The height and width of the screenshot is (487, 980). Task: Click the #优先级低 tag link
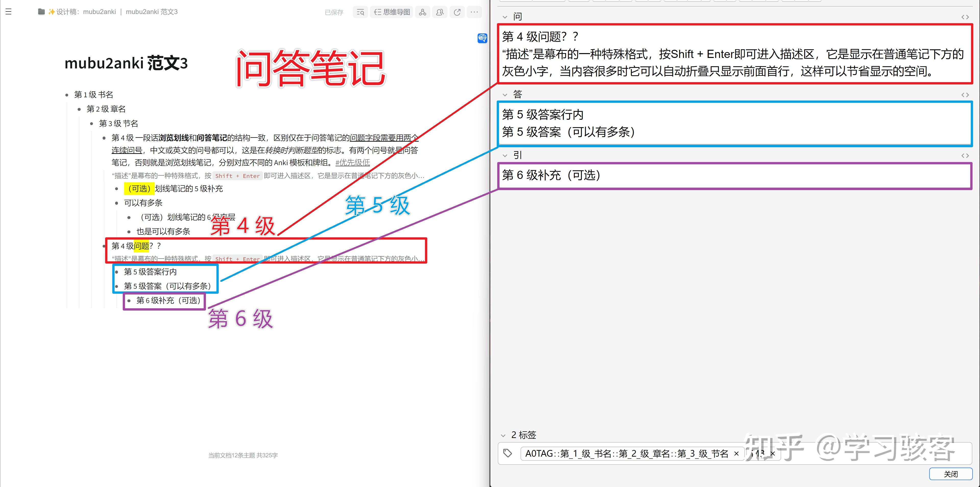click(352, 163)
